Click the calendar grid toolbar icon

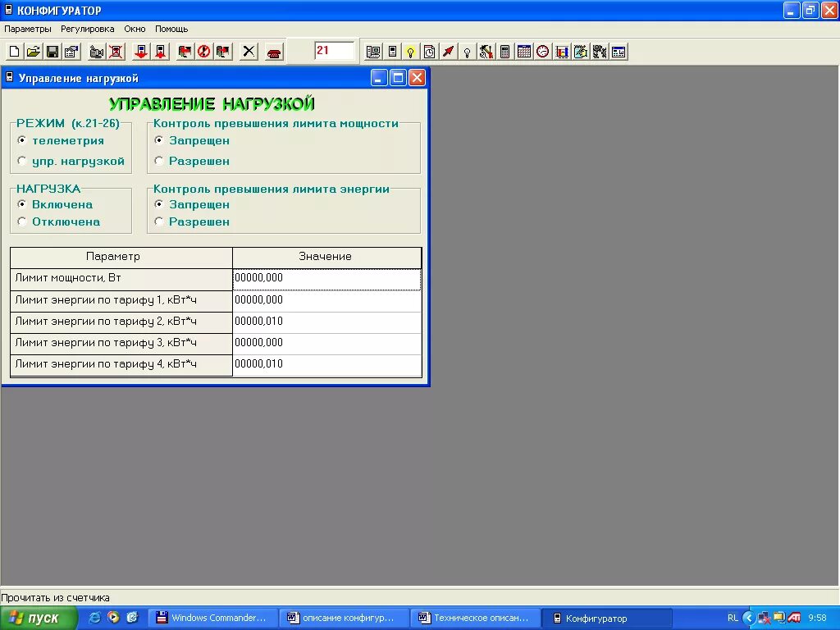tap(524, 52)
